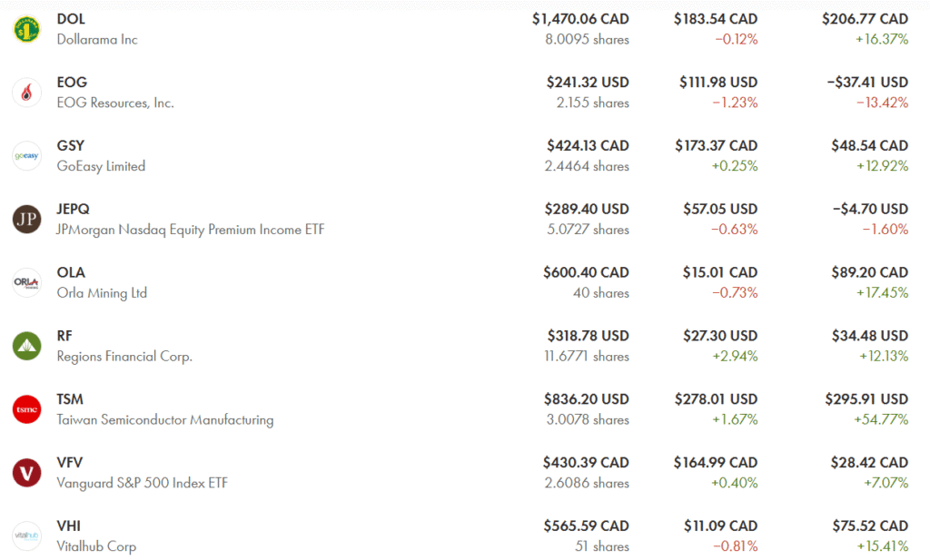Click the Vanguard V logo icon
Screen dimensions: 930x560
[x=26, y=473]
